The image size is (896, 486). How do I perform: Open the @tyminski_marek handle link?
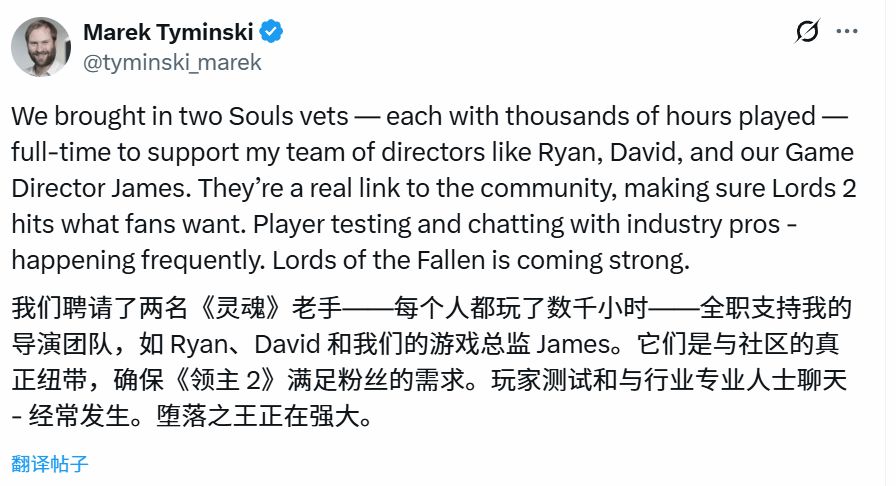173,62
